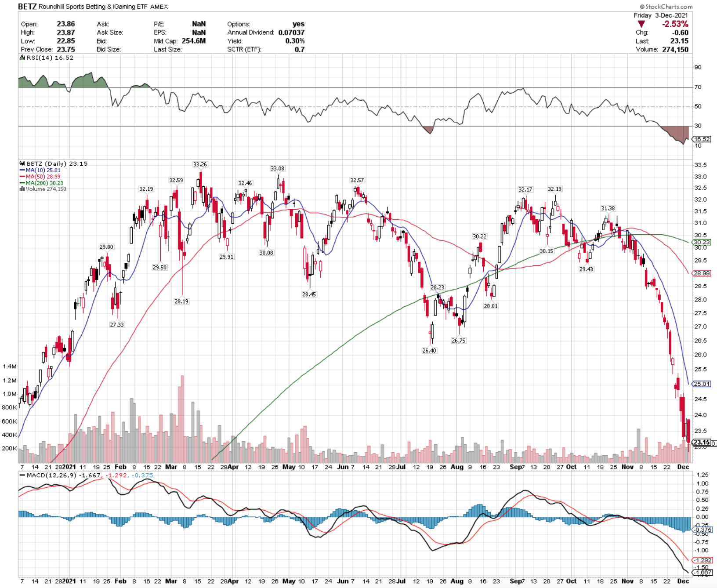Click the green 30.23 price tag on right axis
717x588 pixels.
702,242
